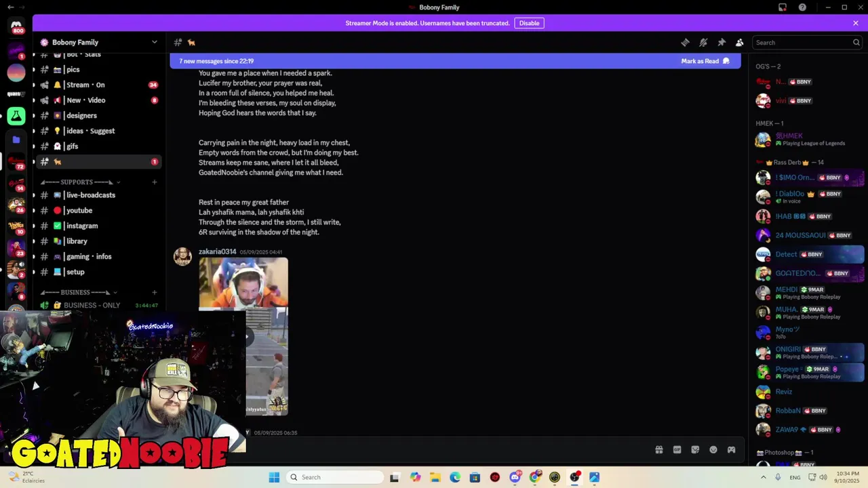This screenshot has height=488, width=868.
Task: Open the sunset gradient server icon
Action: point(16,72)
